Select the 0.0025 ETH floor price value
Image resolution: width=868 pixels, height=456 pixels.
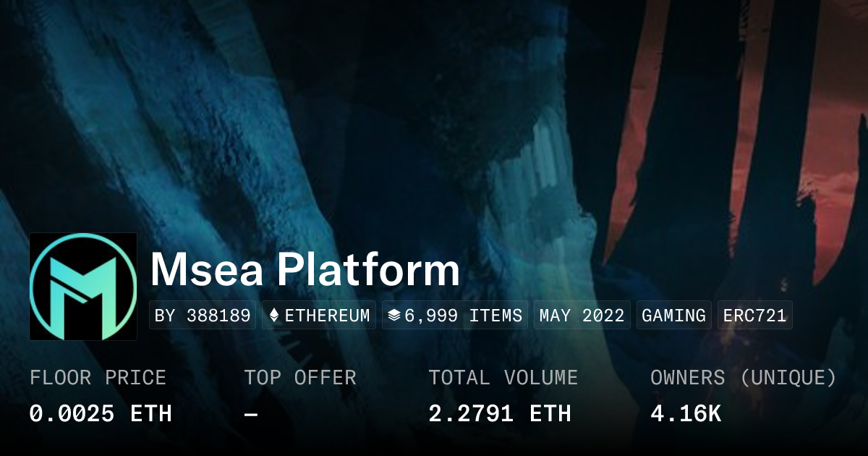click(101, 413)
